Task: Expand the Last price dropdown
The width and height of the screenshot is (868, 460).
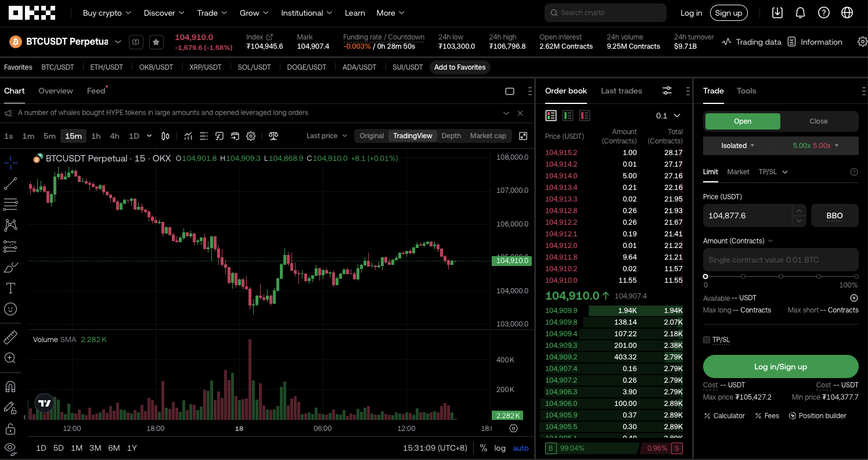Action: pyautogui.click(x=327, y=136)
